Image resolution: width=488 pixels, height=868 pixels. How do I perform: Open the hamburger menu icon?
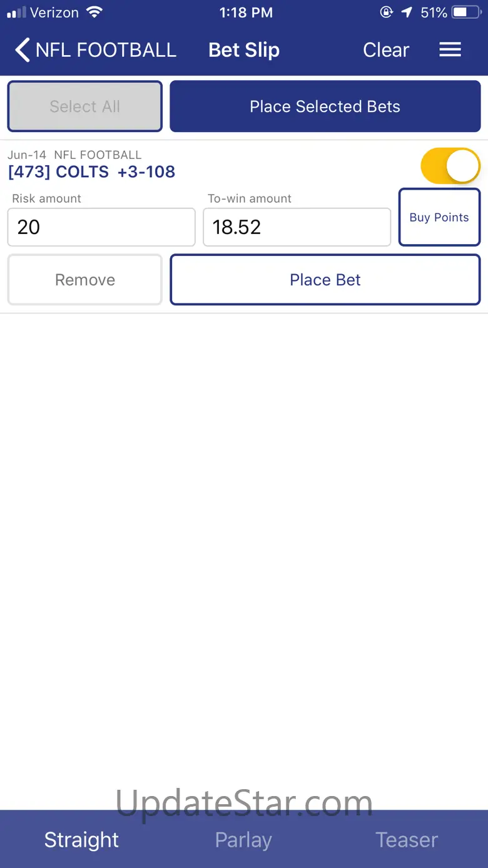tap(450, 50)
